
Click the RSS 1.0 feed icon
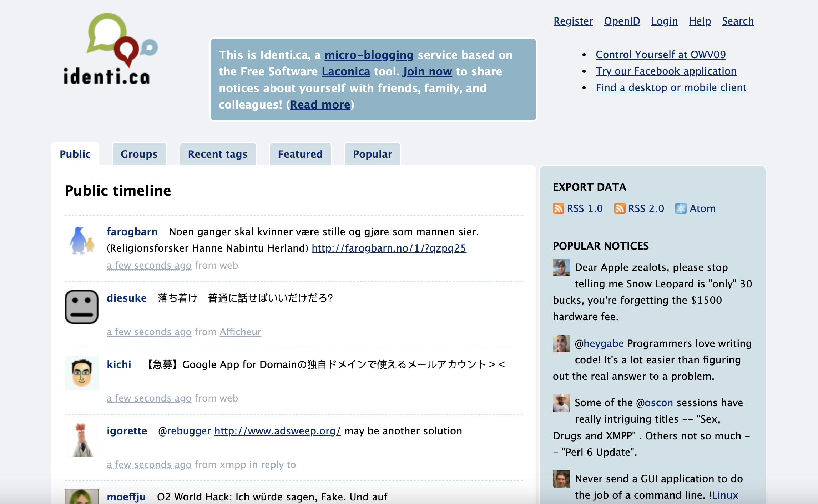[x=558, y=208]
